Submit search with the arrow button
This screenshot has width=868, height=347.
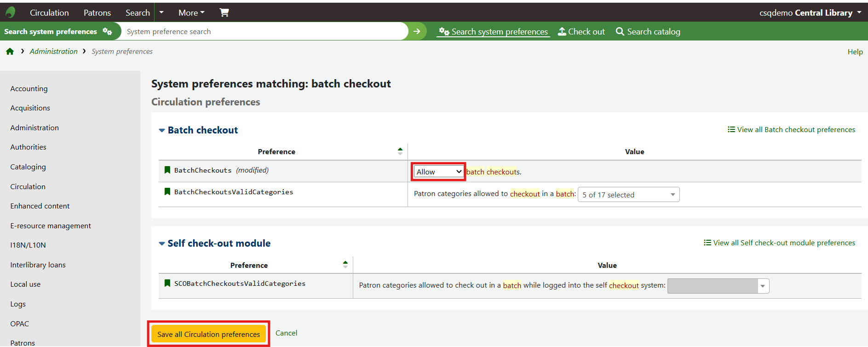point(417,31)
